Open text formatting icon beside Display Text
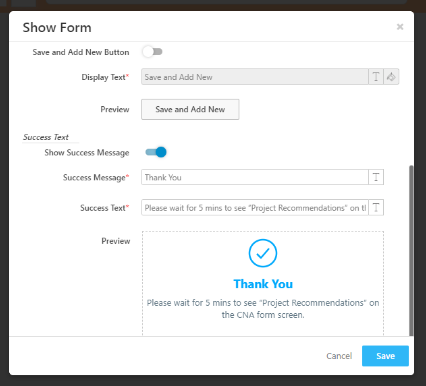The height and width of the screenshot is (386, 426). pos(376,77)
